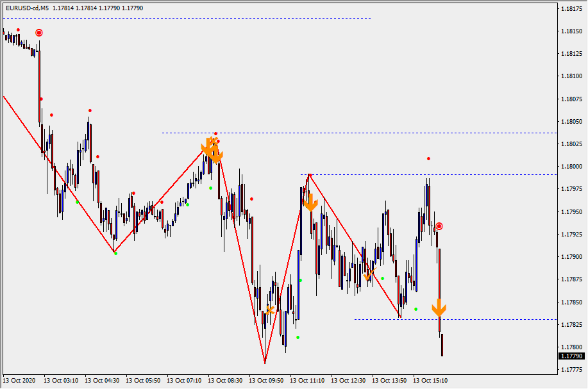Screen dimensions: 588x389
Task: Click the red circled signal near 1.18150
Action: coord(39,33)
